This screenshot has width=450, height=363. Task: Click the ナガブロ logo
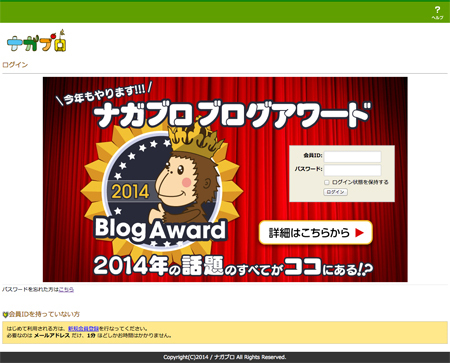[37, 41]
